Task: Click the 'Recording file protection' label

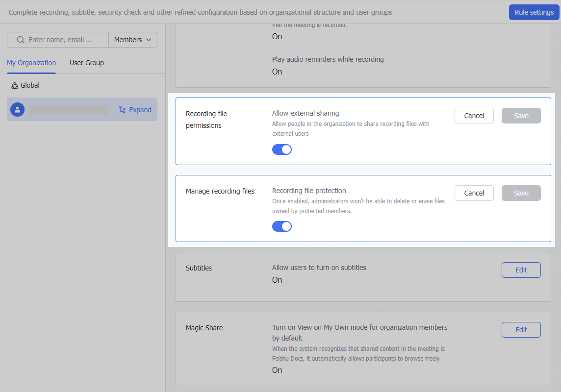Action: (x=309, y=191)
